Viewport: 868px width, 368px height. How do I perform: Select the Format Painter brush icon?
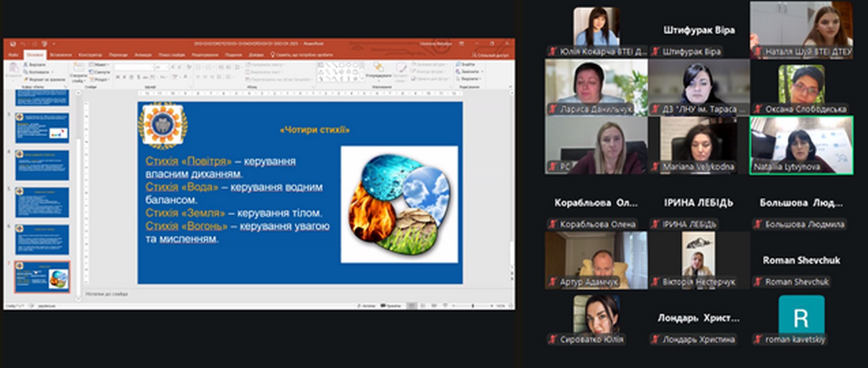pyautogui.click(x=25, y=80)
